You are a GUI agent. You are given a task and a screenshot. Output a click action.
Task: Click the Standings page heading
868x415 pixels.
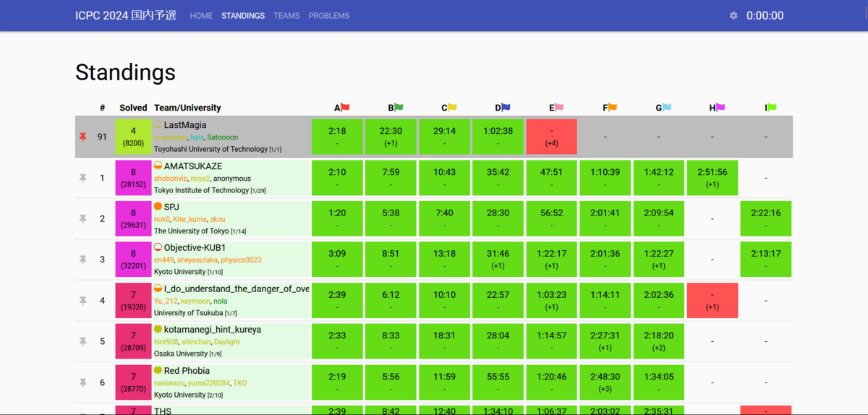pyautogui.click(x=125, y=72)
